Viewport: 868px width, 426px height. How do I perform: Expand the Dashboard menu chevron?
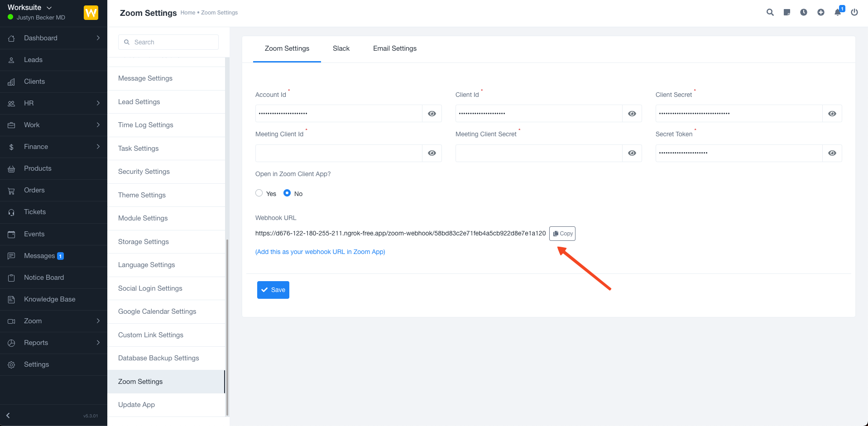(x=98, y=38)
